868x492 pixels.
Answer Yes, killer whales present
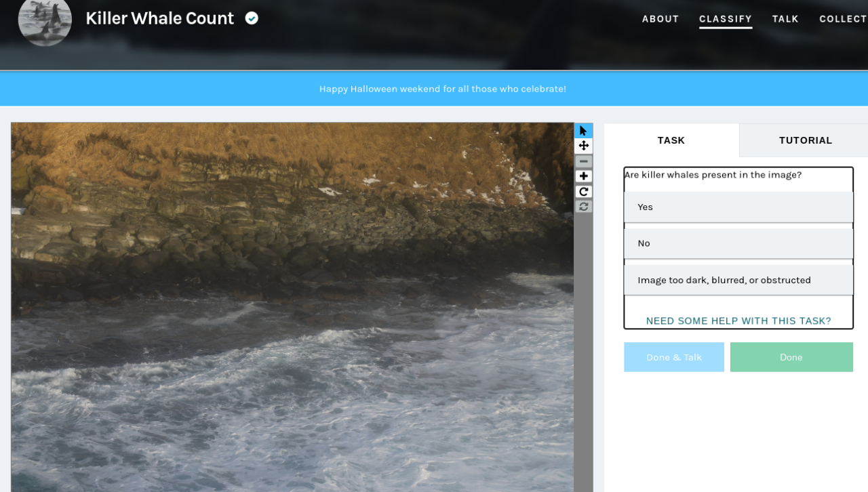point(738,207)
